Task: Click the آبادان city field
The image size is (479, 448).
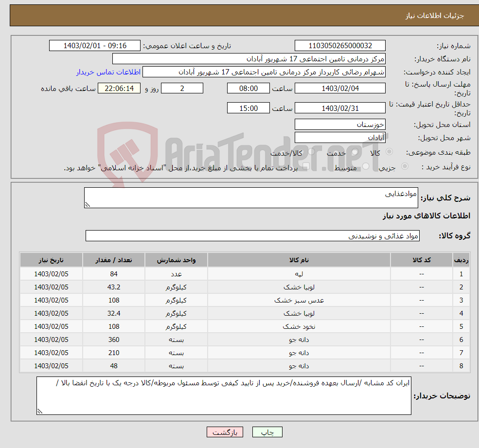Action: tap(340, 138)
